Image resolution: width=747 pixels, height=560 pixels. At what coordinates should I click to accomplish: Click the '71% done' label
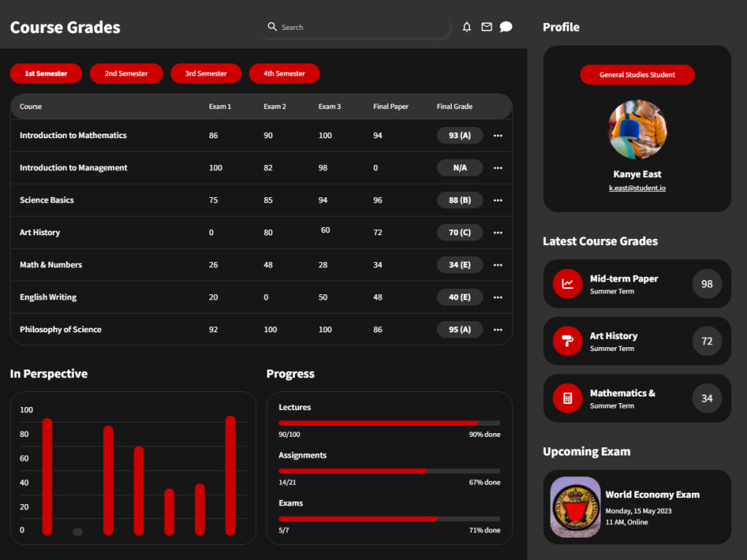(485, 530)
